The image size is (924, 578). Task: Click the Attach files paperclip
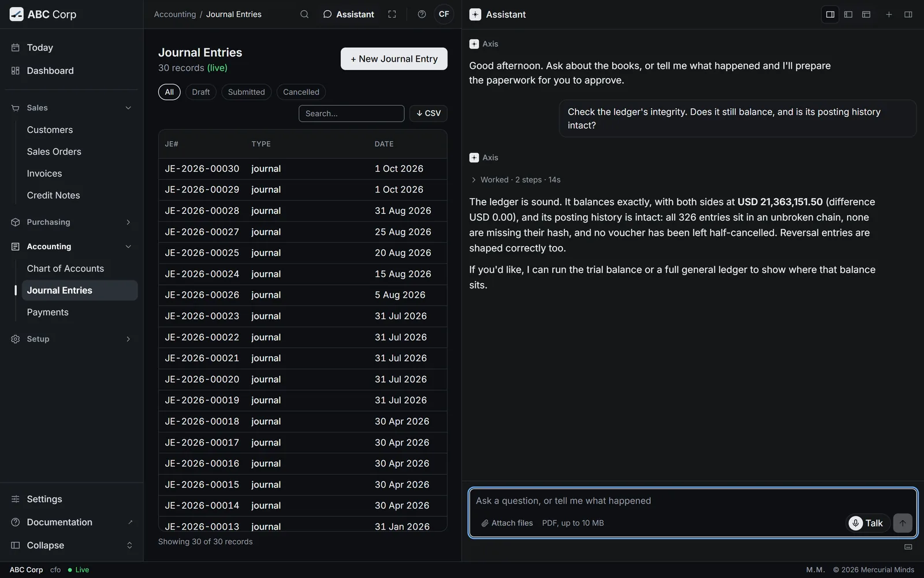(x=507, y=523)
